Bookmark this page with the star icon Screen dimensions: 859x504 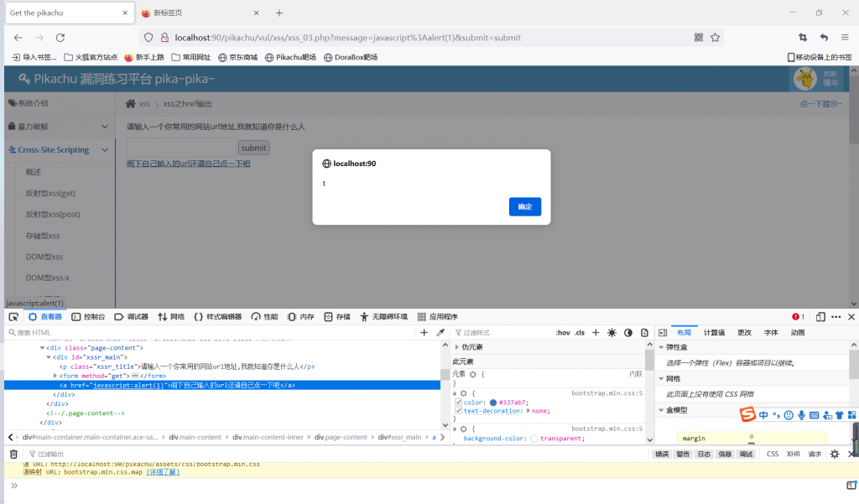click(x=715, y=38)
